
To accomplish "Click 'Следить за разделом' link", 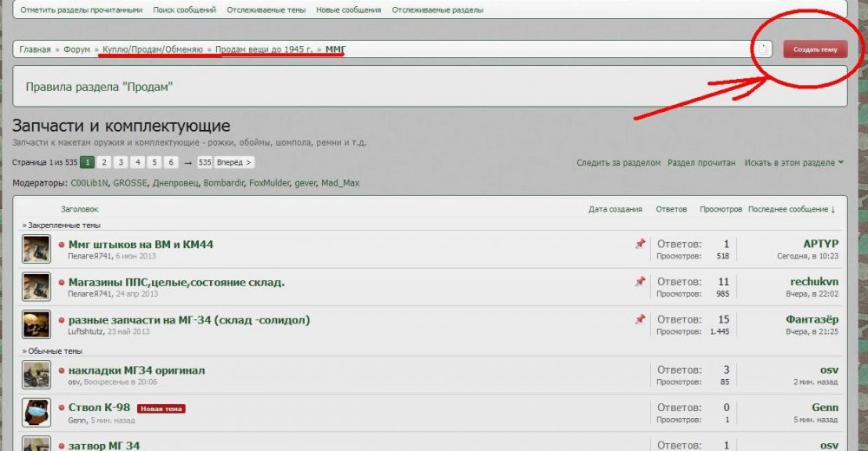I will (x=618, y=163).
